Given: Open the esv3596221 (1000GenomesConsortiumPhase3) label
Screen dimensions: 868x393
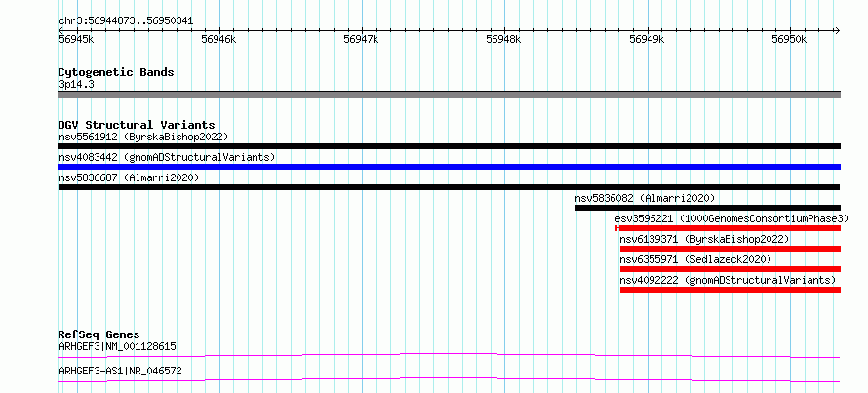Looking at the screenshot, I should (731, 218).
